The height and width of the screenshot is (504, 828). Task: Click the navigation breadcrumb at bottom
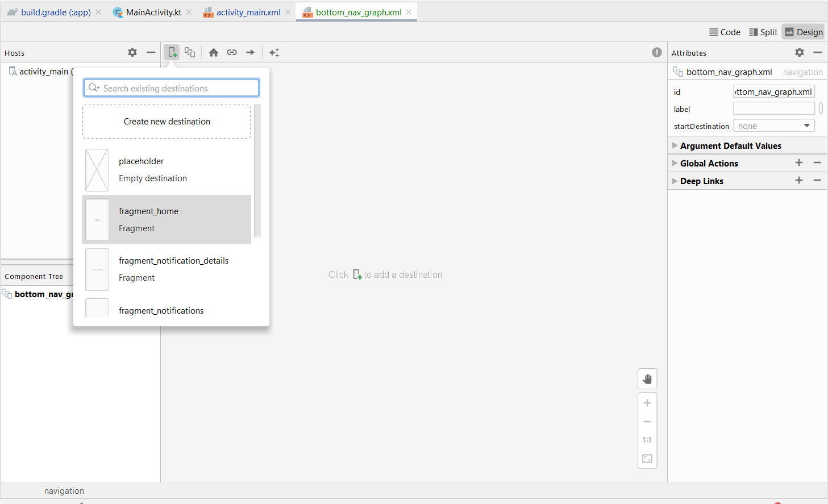coord(64,490)
